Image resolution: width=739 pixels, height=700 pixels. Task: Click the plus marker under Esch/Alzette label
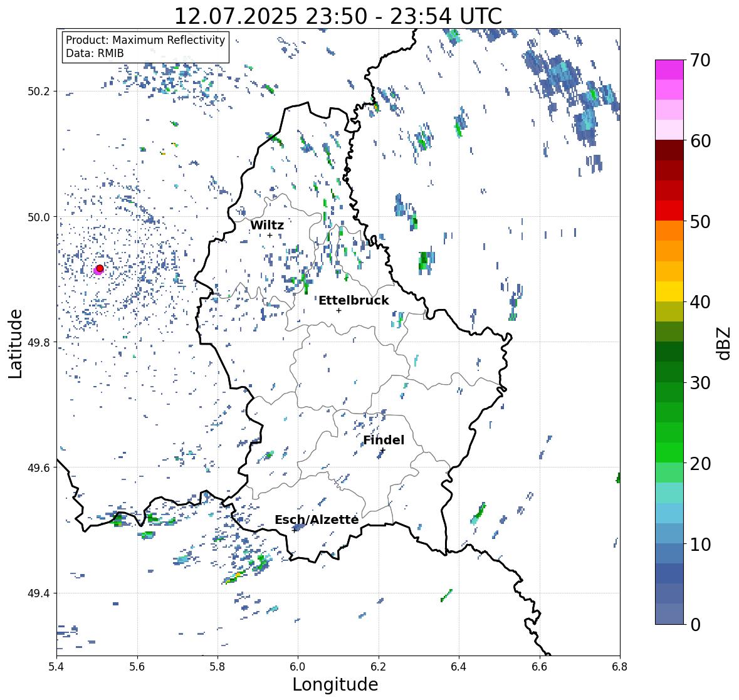coord(295,530)
